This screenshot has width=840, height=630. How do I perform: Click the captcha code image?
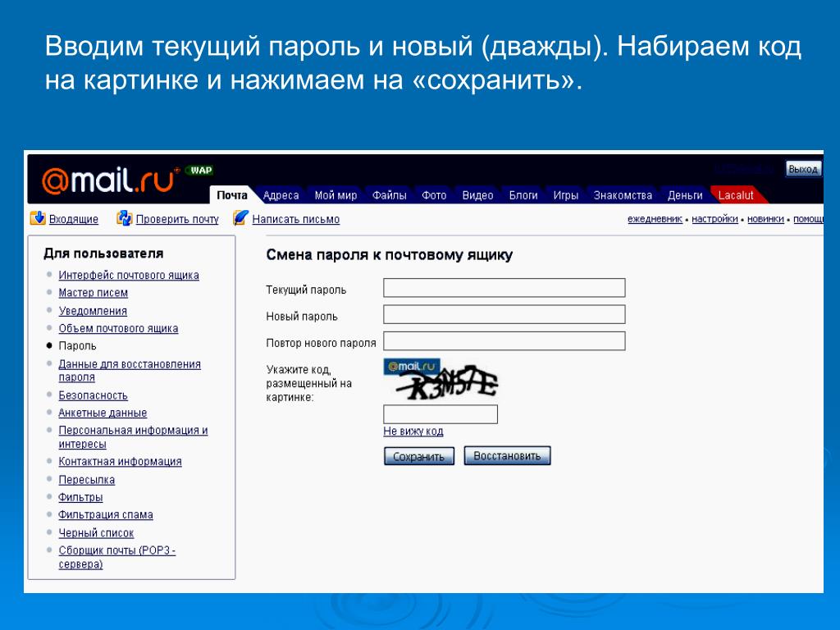[x=441, y=380]
